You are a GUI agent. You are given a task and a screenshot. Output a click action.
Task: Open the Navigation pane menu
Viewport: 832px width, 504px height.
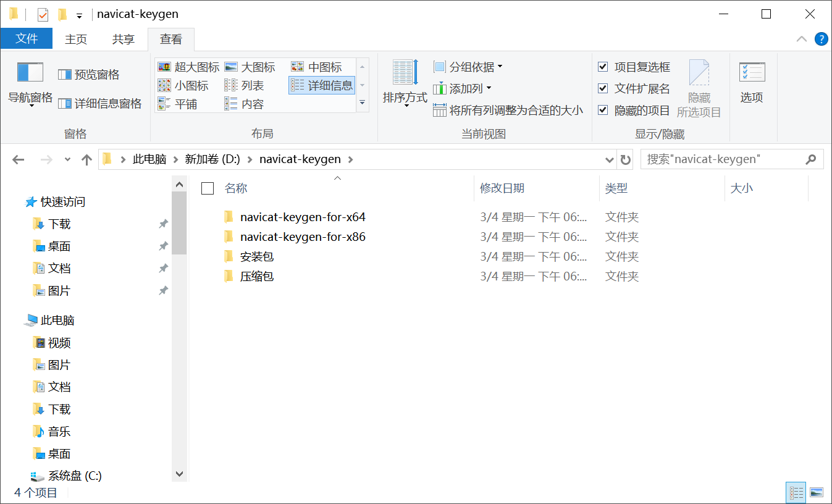pyautogui.click(x=30, y=85)
